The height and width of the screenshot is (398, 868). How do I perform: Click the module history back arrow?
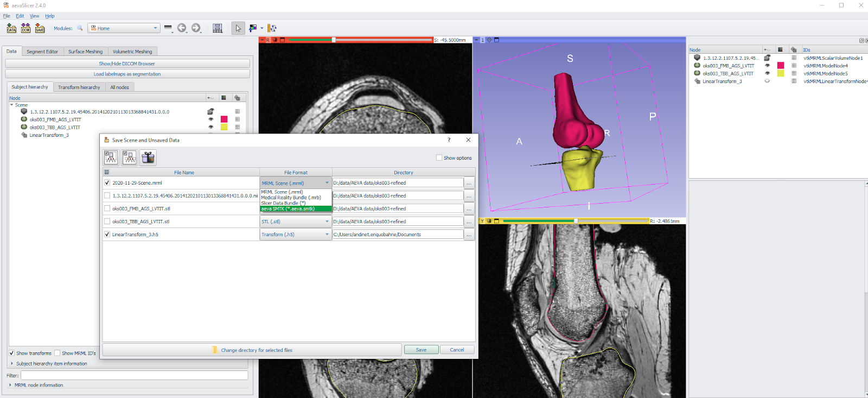coord(182,28)
